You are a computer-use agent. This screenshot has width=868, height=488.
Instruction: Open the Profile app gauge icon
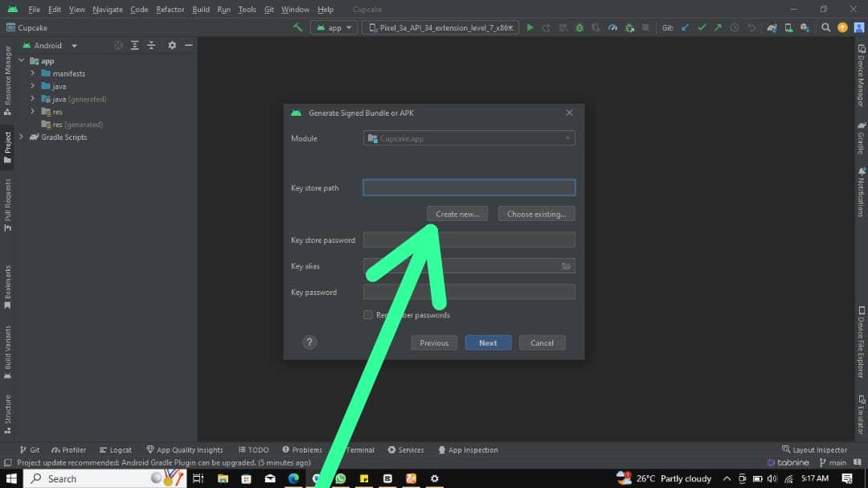point(612,27)
